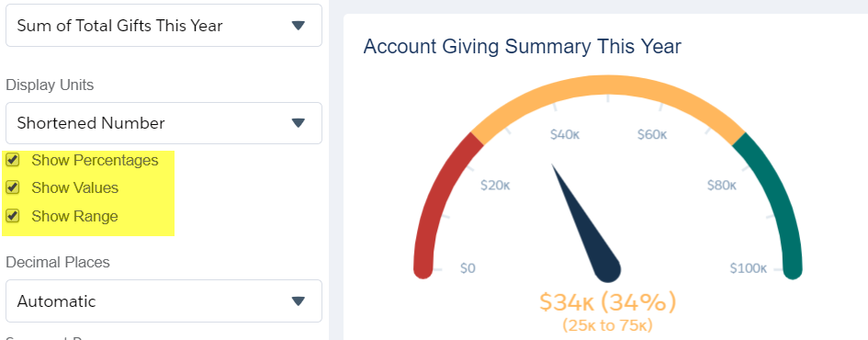Click the Show Range label text
The width and height of the screenshot is (868, 340).
pyautogui.click(x=74, y=216)
